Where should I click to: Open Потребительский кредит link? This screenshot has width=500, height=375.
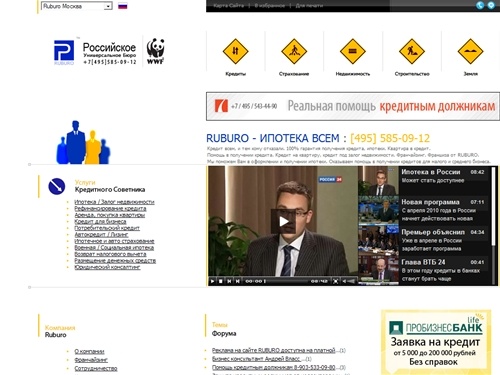(107, 228)
